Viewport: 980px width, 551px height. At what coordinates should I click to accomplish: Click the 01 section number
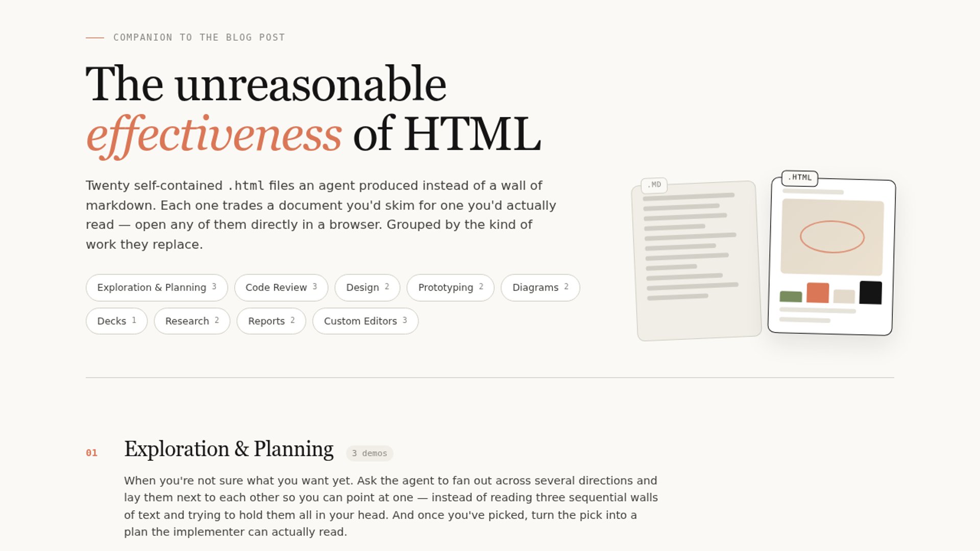91,453
